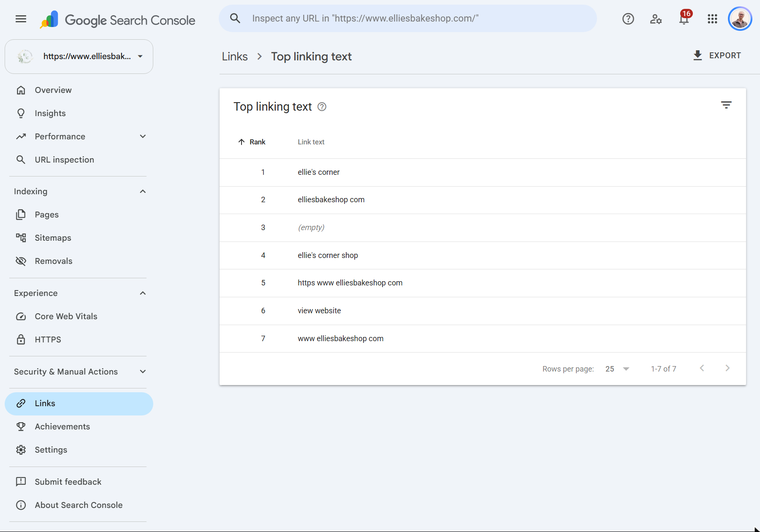Click help icon beside Top linking text
The image size is (760, 532).
322,107
